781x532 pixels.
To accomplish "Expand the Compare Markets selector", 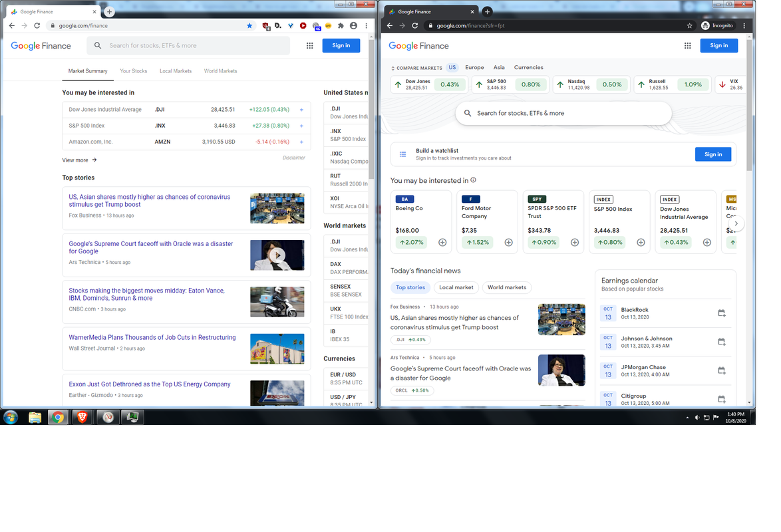I will (416, 68).
